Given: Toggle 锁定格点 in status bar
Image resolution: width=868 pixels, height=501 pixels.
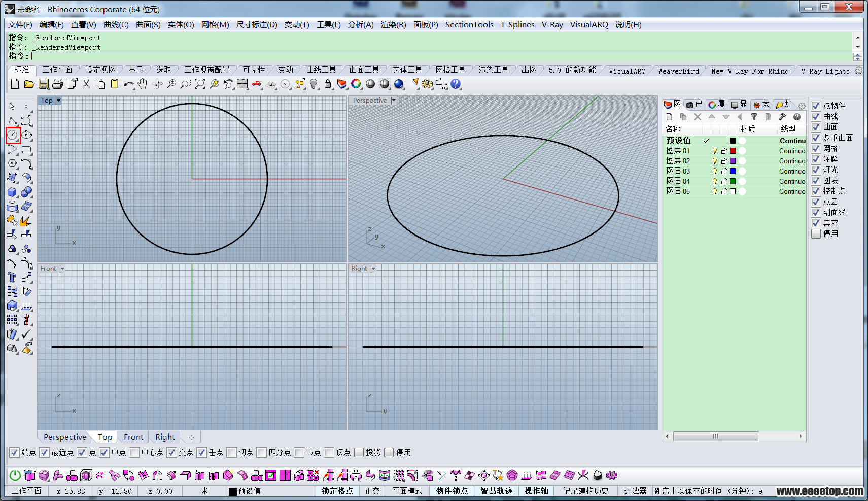Looking at the screenshot, I should (337, 491).
